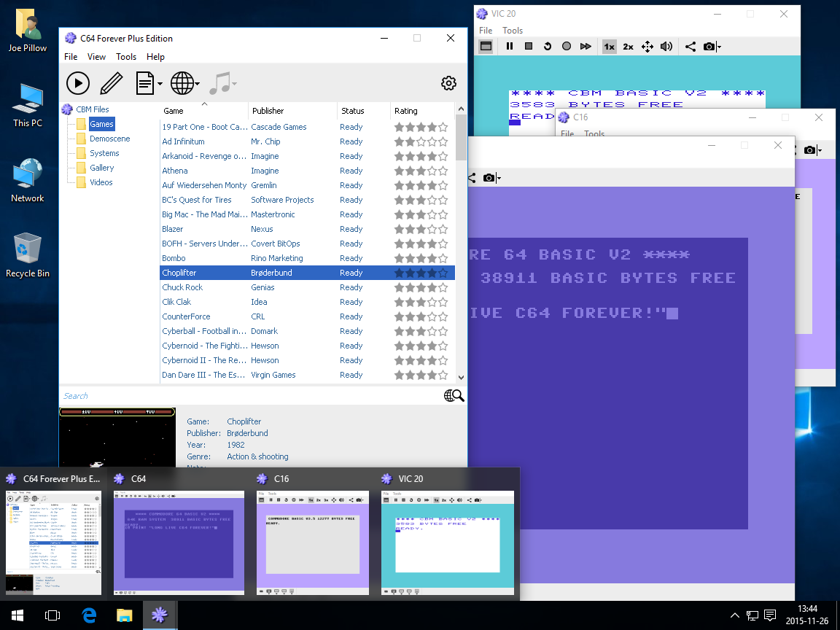This screenshot has height=630, width=840.
Task: Click the star rating for Choplifter
Action: [x=421, y=273]
